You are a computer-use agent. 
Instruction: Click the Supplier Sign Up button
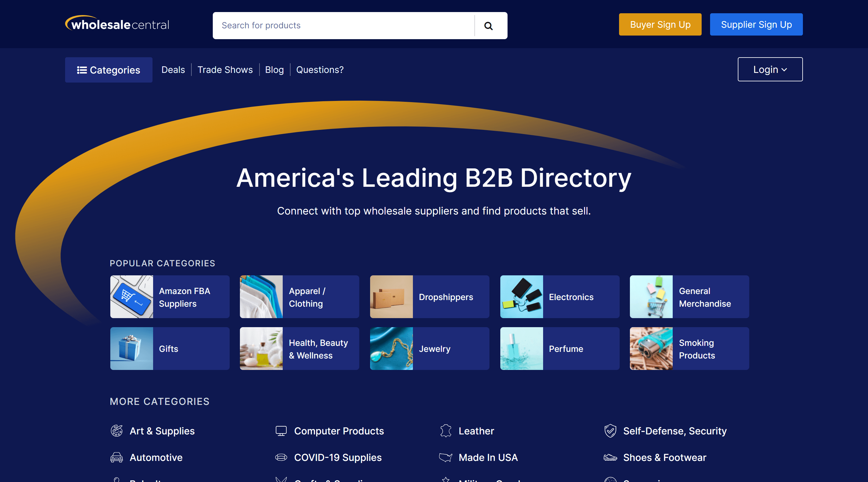[756, 25]
